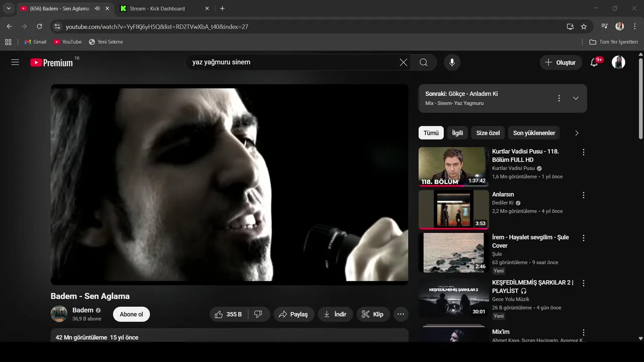
Task: Start voice search with microphone
Action: (x=452, y=62)
